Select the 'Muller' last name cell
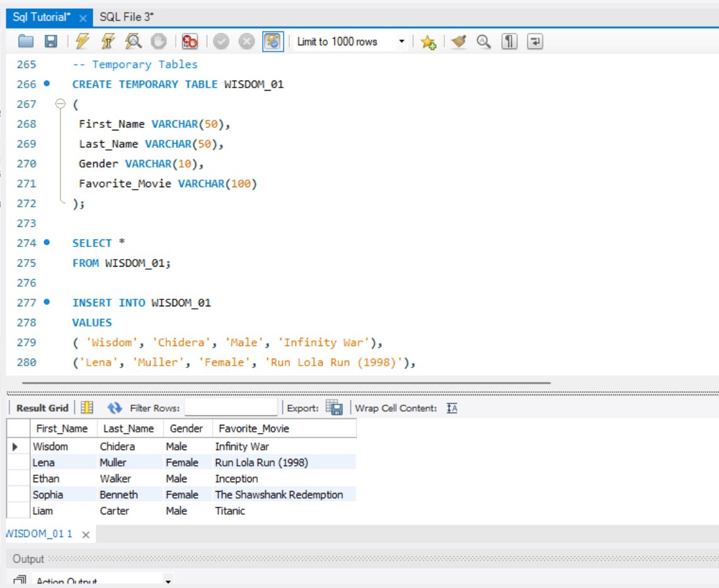The height and width of the screenshot is (588, 719). click(130, 463)
